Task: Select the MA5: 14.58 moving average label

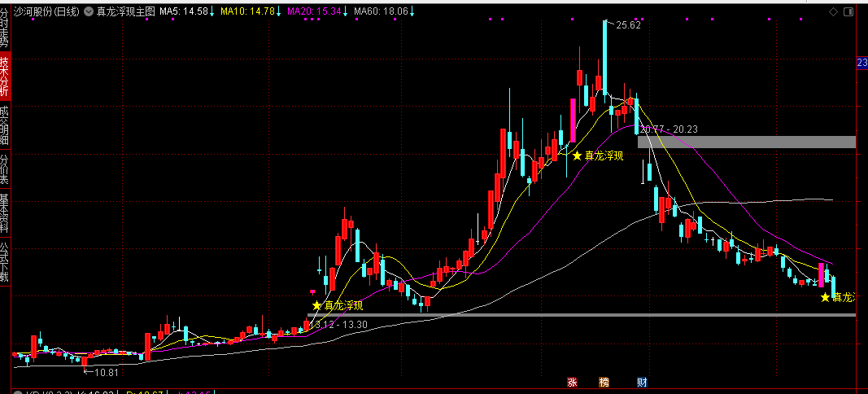Action: (x=184, y=11)
